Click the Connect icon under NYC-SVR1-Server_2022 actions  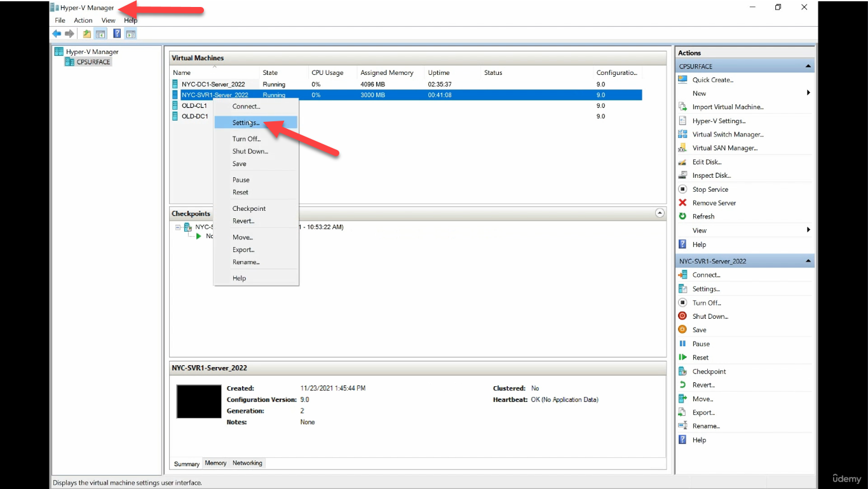[x=682, y=275]
